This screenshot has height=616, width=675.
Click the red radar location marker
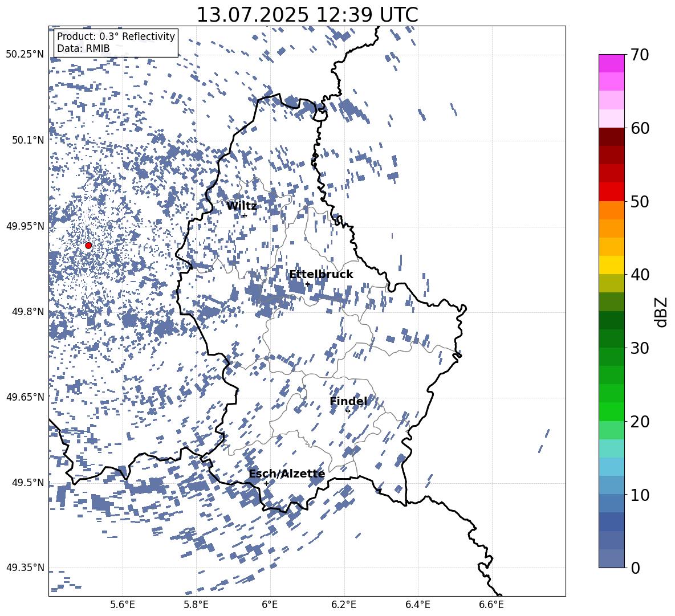coord(88,246)
